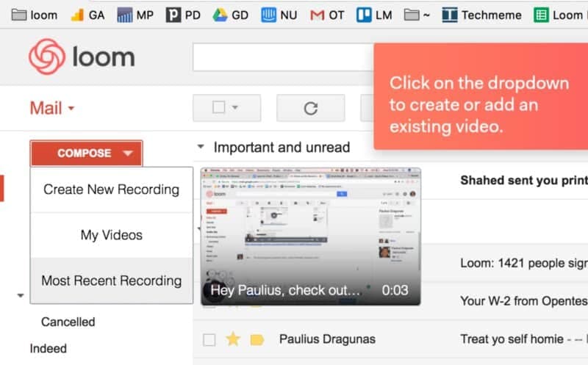Toggle the select-all checkbox in toolbar
Viewport: 588px width, 365px height.
(x=218, y=107)
